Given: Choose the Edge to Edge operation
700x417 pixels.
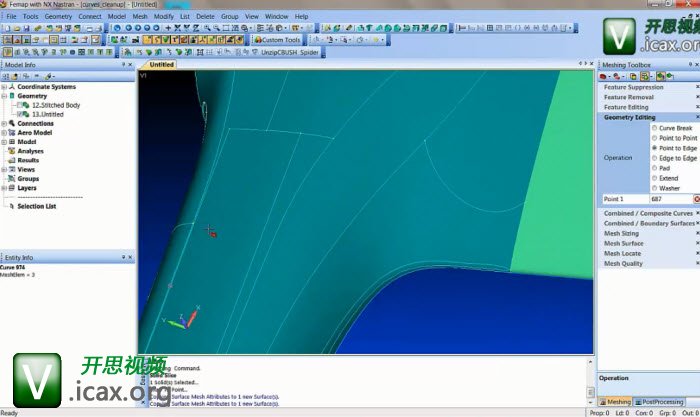Looking at the screenshot, I should click(x=654, y=158).
